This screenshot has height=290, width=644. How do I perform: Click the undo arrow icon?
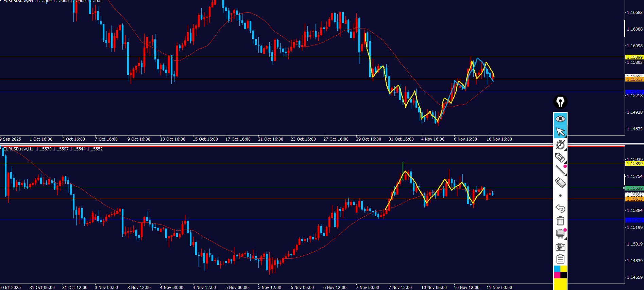point(560,208)
